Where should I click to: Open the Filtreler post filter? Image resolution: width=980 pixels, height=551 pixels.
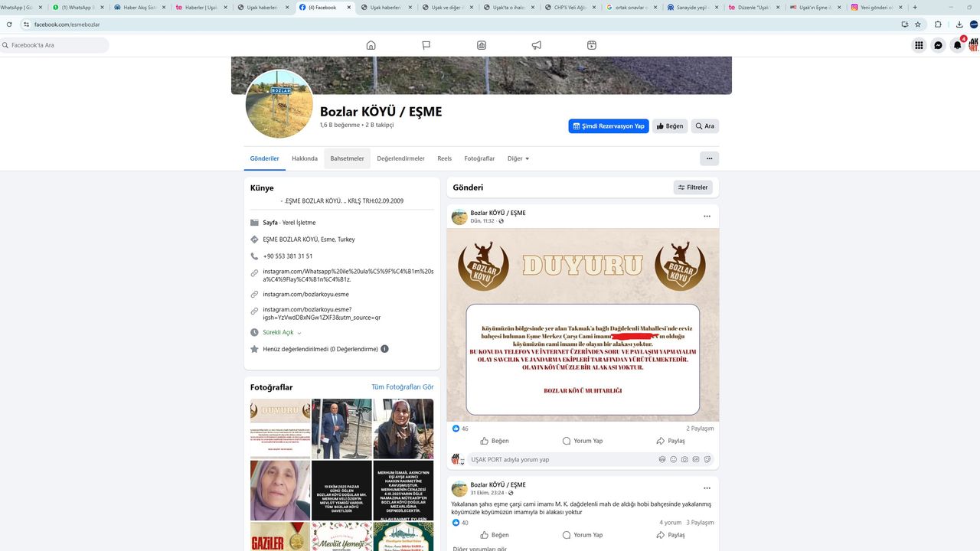[x=693, y=187]
